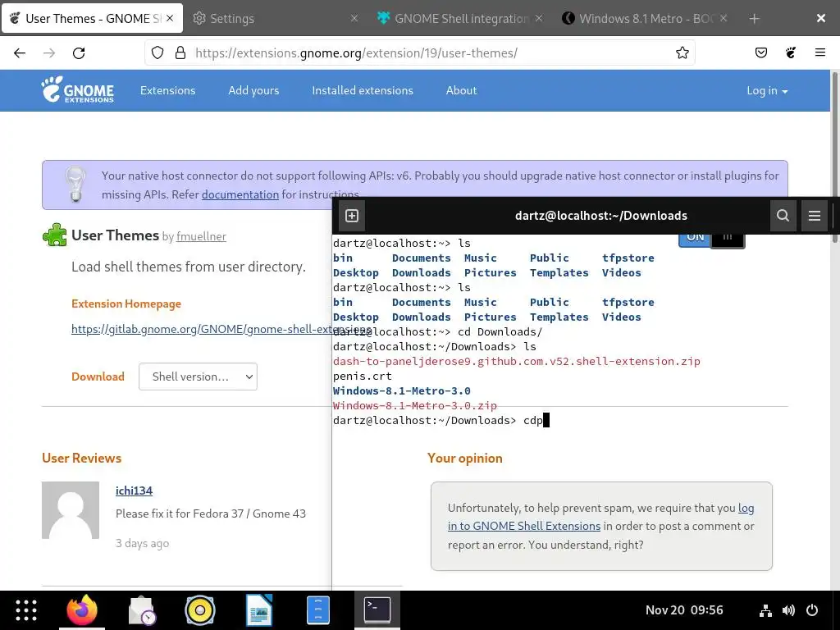Reload the current page
Screen dimensions: 840x630
click(79, 53)
